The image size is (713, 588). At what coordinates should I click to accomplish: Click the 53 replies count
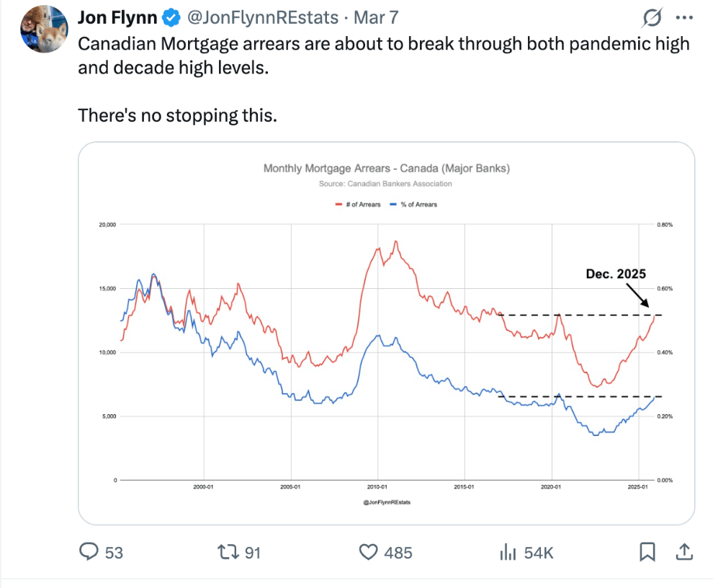tap(114, 553)
